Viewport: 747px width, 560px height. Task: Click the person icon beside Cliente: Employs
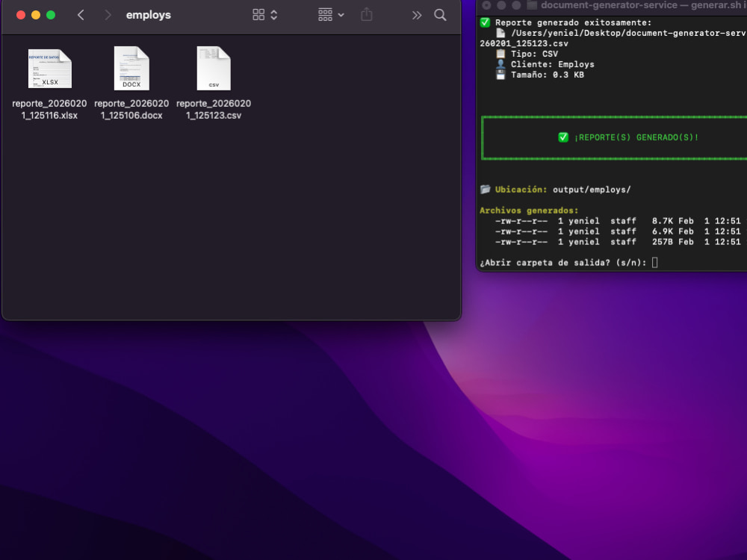click(500, 64)
